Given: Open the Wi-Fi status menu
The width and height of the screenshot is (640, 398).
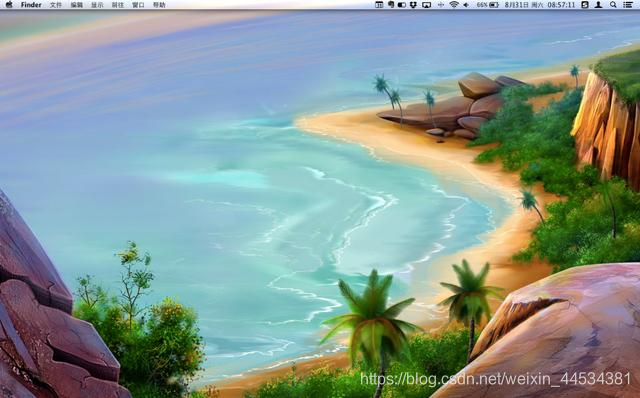Looking at the screenshot, I should 454,4.
